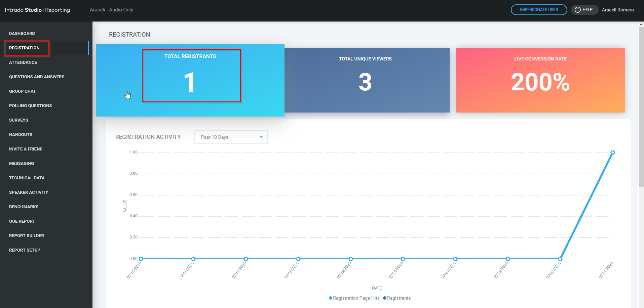This screenshot has height=308, width=644.
Task: Click the Araceli Romero user name
Action: [618, 10]
